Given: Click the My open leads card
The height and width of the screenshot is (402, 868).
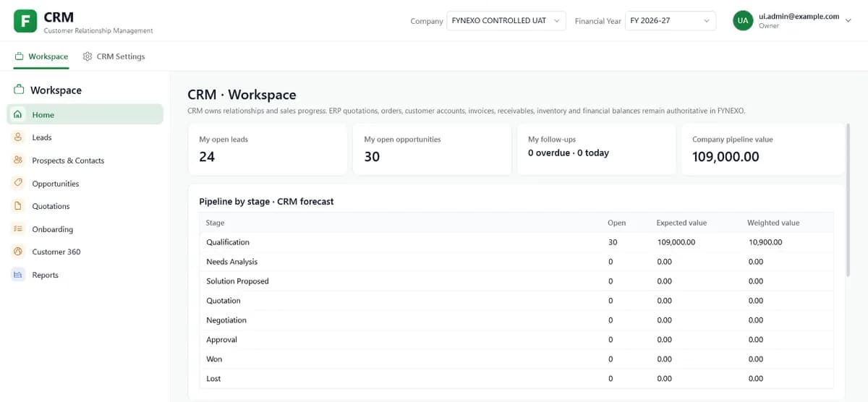Looking at the screenshot, I should tap(268, 149).
